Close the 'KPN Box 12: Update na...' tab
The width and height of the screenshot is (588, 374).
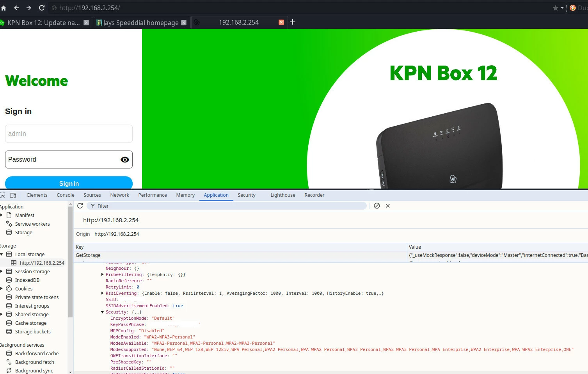[x=86, y=23]
